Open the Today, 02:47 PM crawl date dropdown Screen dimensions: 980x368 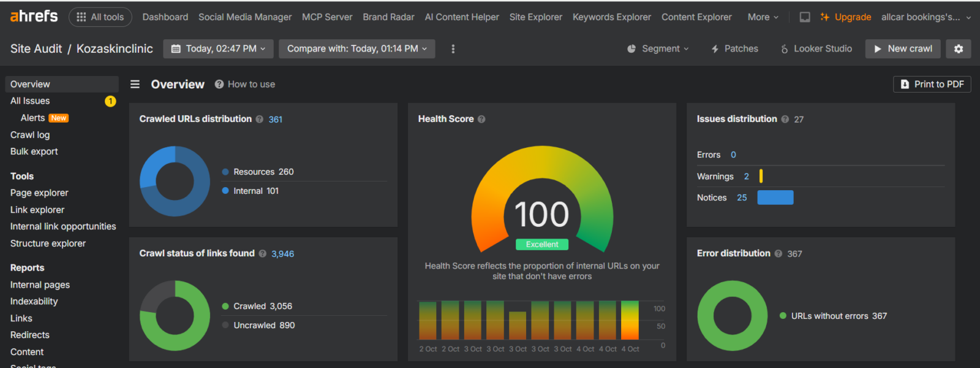click(218, 48)
